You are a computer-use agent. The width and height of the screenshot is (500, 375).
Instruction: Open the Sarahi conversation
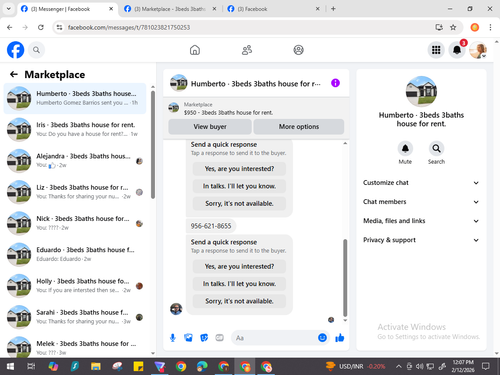[75, 317]
